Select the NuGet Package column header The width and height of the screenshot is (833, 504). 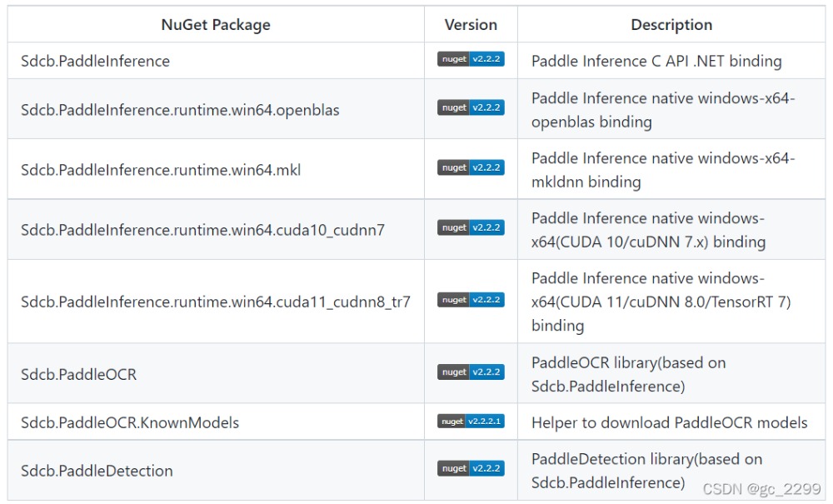tap(216, 25)
